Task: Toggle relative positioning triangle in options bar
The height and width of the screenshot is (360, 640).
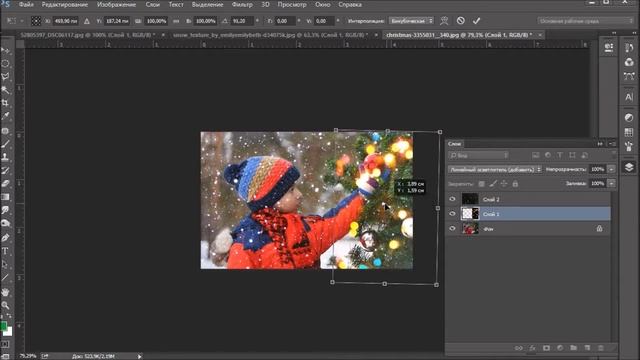Action: point(87,21)
